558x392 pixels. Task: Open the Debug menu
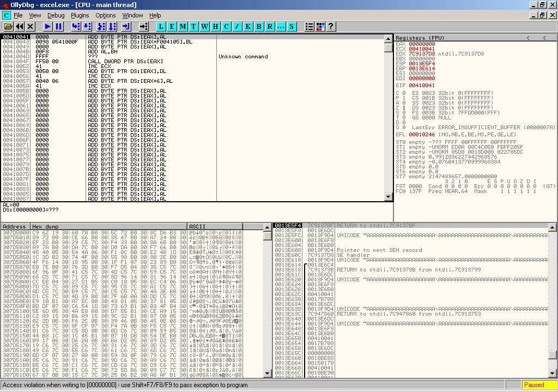pos(56,15)
